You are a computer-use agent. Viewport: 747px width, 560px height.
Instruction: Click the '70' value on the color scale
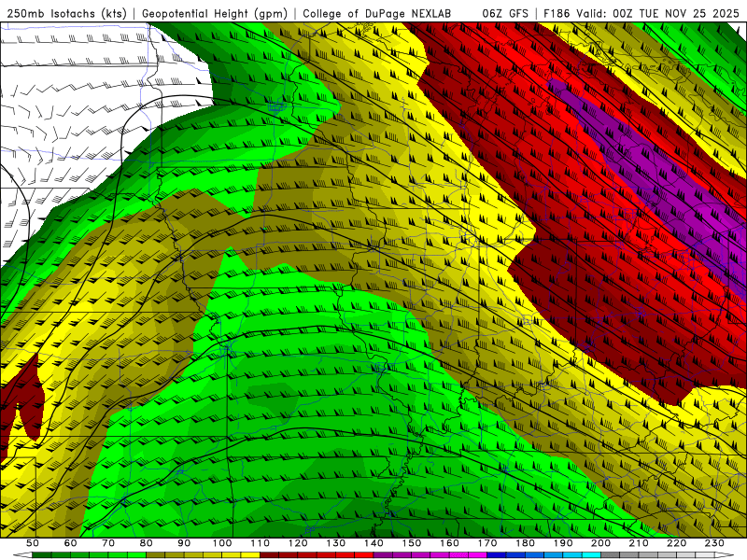pyautogui.click(x=108, y=543)
